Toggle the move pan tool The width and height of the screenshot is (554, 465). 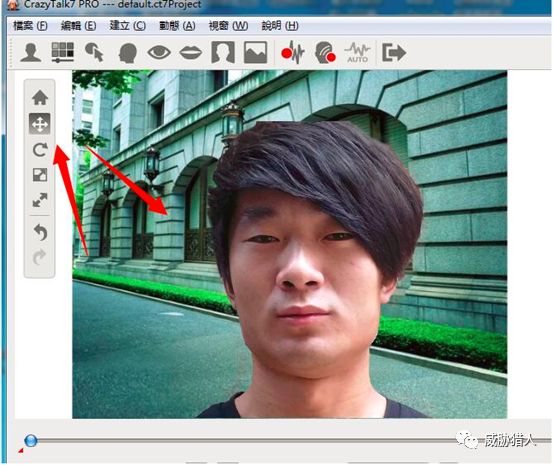(40, 124)
